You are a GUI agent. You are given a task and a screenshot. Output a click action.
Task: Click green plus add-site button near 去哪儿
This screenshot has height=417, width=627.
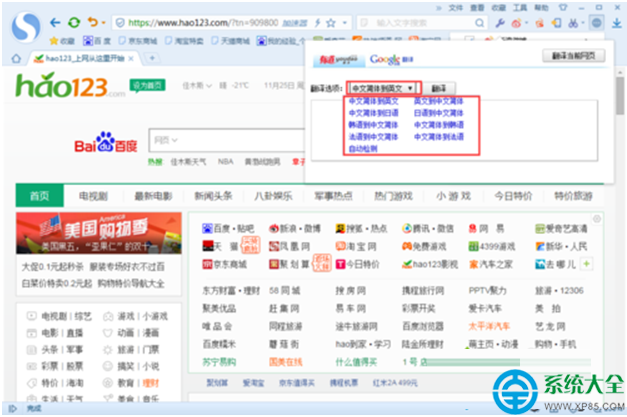[x=586, y=264]
